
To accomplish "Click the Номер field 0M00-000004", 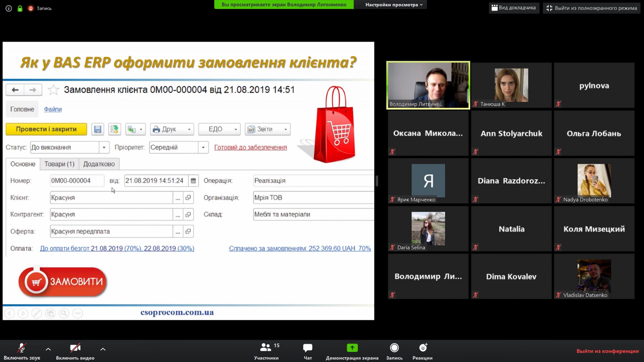I will point(77,181).
